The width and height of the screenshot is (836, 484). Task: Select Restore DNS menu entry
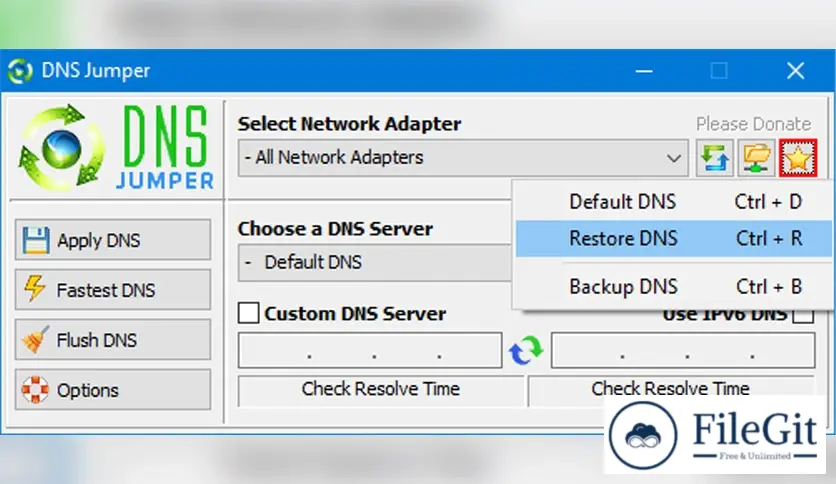pyautogui.click(x=674, y=238)
